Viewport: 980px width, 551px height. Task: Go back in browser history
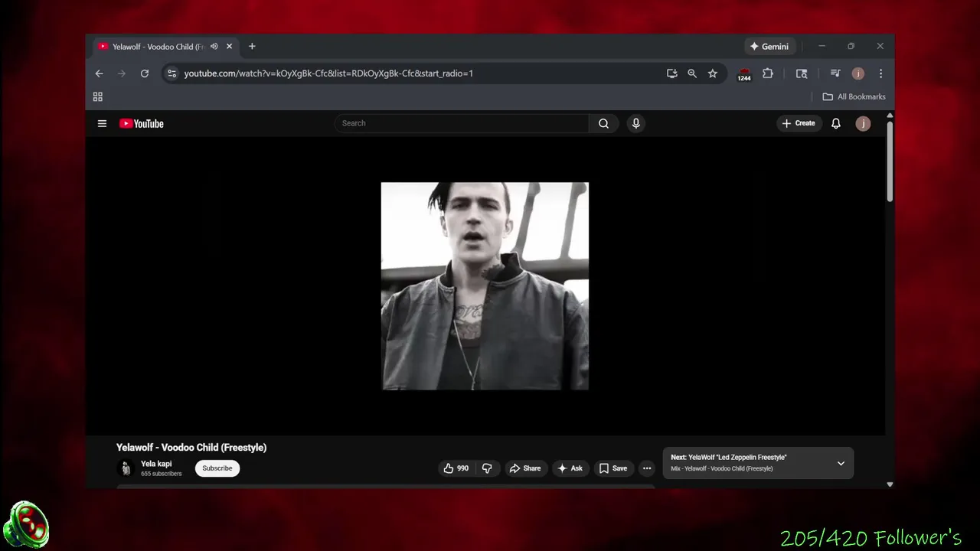point(99,73)
